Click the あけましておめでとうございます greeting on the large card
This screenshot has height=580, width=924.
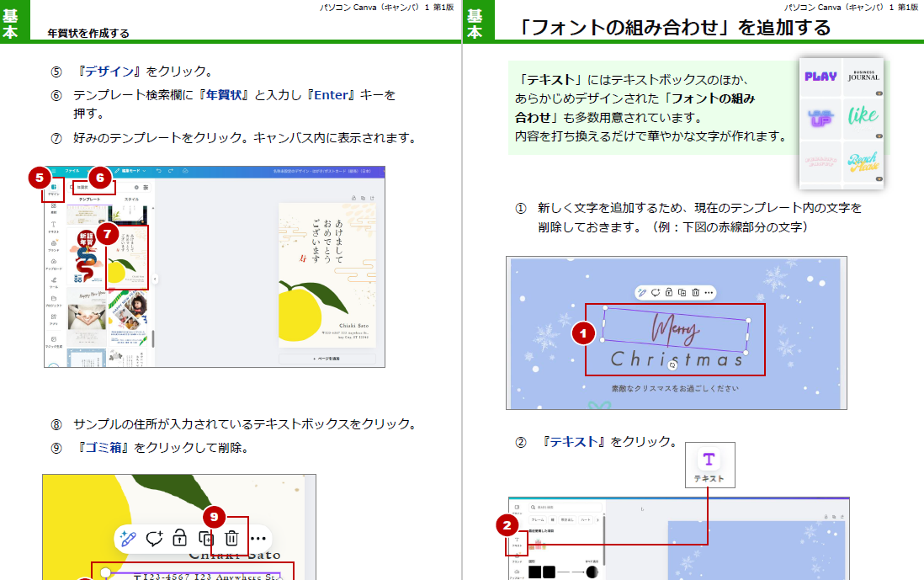(327, 241)
